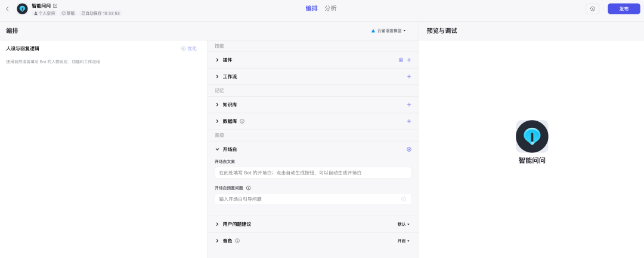The image size is (644, 258).
Task: Click the 智能问问 bot avatar in header
Action: pyautogui.click(x=22, y=8)
